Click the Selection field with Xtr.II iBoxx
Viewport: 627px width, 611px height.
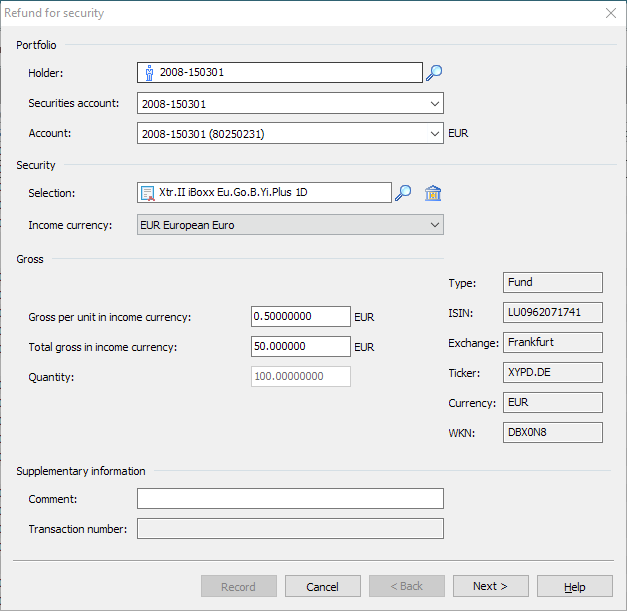tap(270, 193)
